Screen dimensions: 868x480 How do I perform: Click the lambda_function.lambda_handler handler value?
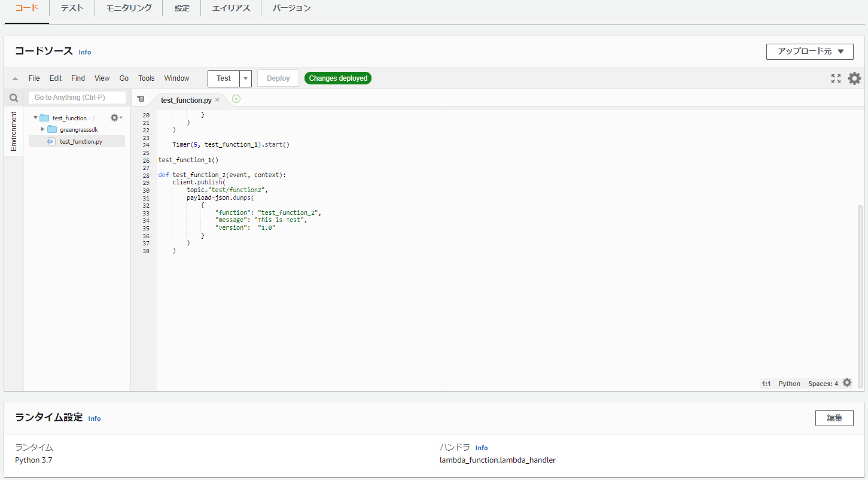coord(498,460)
